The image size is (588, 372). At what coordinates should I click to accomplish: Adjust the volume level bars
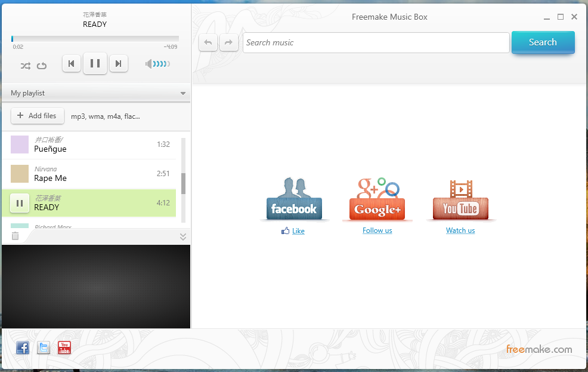point(162,64)
